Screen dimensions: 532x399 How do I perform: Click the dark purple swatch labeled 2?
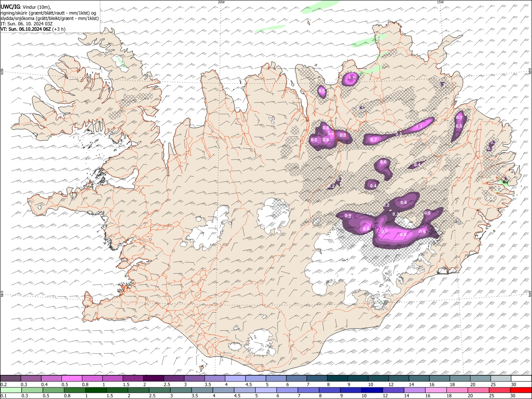153,379
